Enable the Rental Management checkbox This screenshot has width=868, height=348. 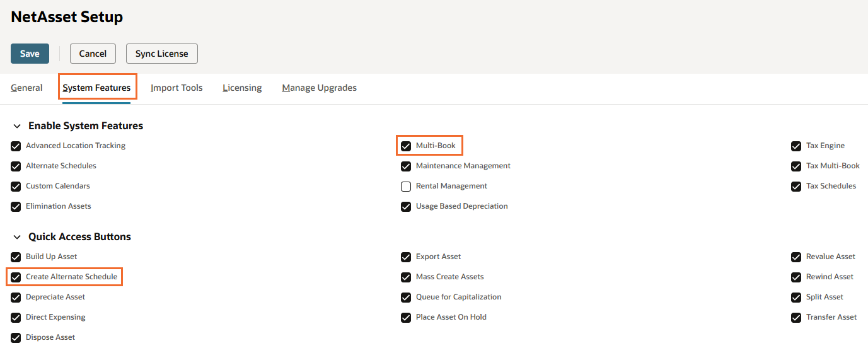coord(406,187)
